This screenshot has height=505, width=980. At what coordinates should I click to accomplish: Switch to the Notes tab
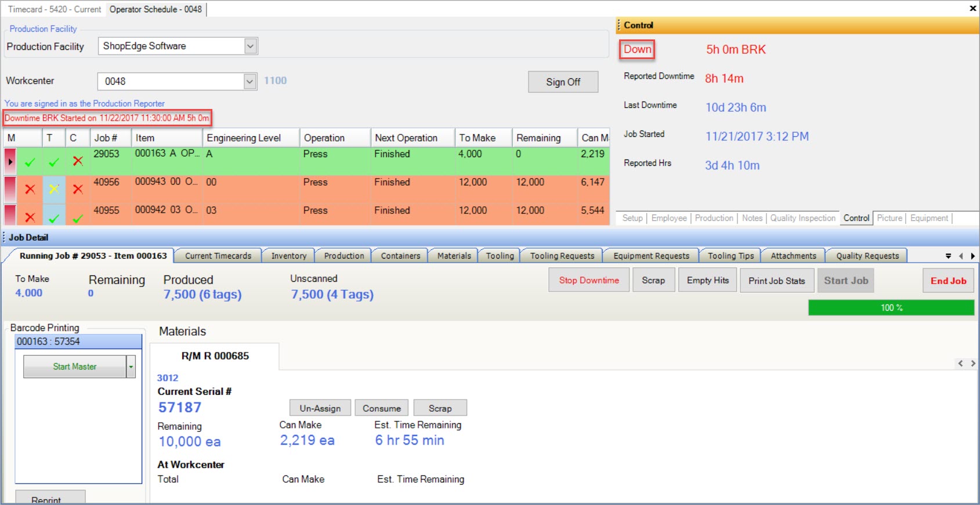(x=752, y=218)
